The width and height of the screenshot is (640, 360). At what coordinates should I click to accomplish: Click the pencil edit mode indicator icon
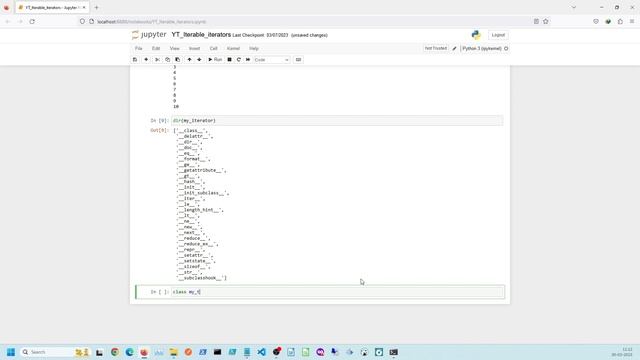[x=454, y=49]
